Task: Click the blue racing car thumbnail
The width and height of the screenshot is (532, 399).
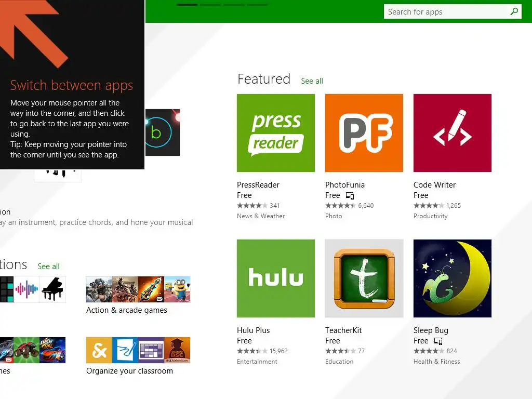Action: [x=52, y=350]
